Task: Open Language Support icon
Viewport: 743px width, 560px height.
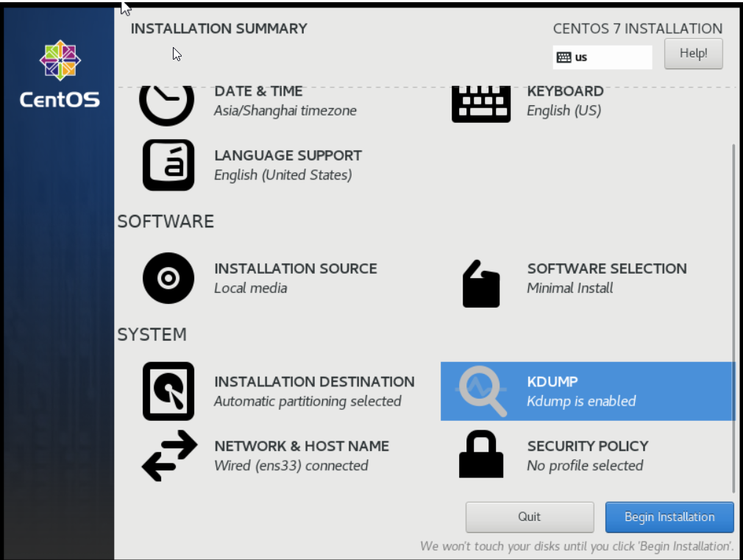Action: (168, 165)
